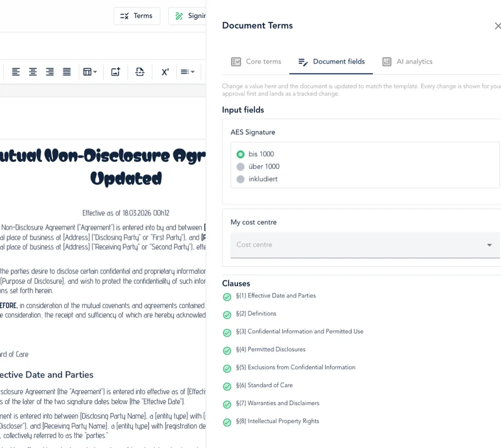Click the 'Clauses' section heading
The image size is (501, 448).
pyautogui.click(x=236, y=284)
